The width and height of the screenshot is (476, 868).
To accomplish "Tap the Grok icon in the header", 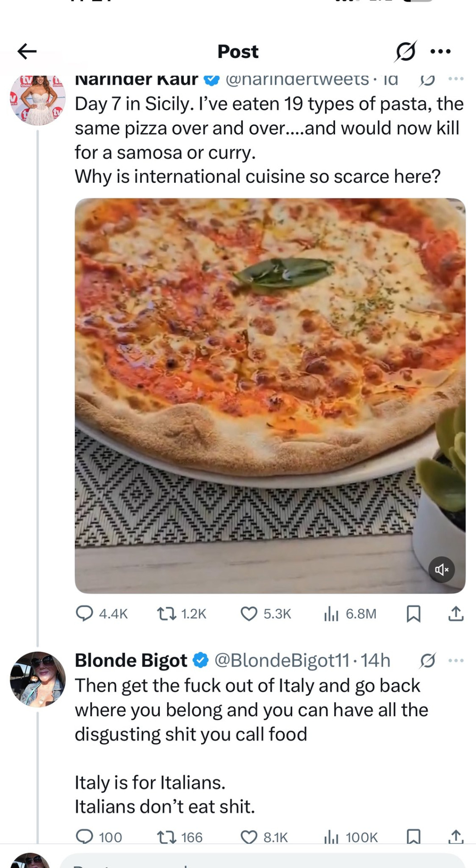I will coord(406,51).
